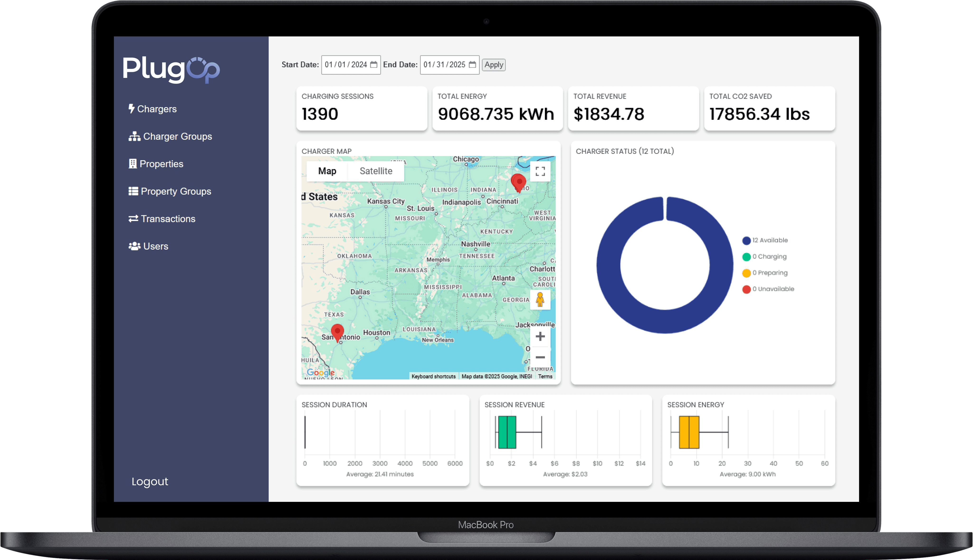Toggle fullscreen view on the charger map
The image size is (973, 560).
point(540,171)
